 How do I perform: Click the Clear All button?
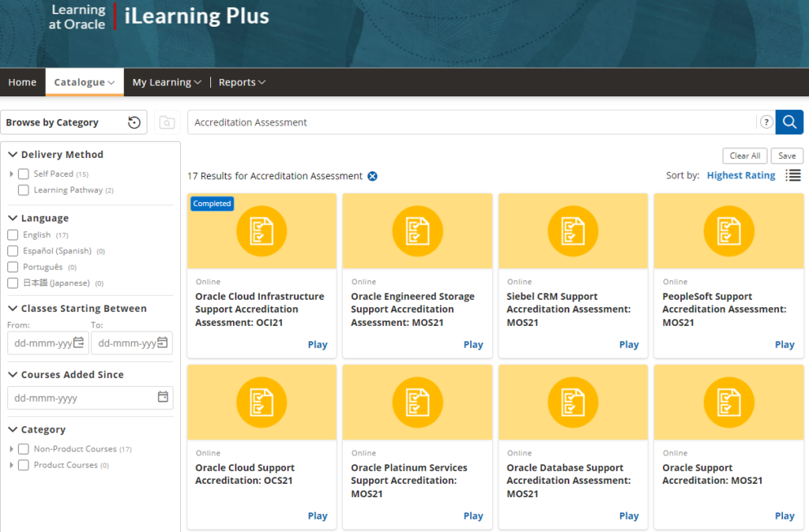[745, 155]
